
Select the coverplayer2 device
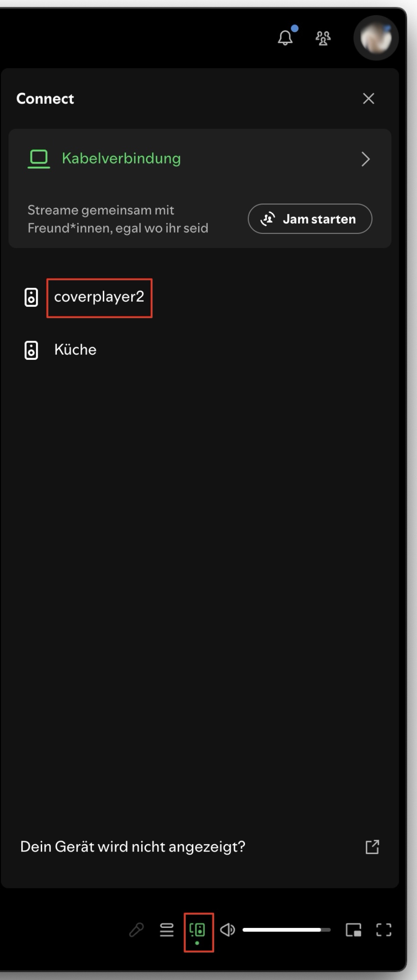[x=99, y=297]
